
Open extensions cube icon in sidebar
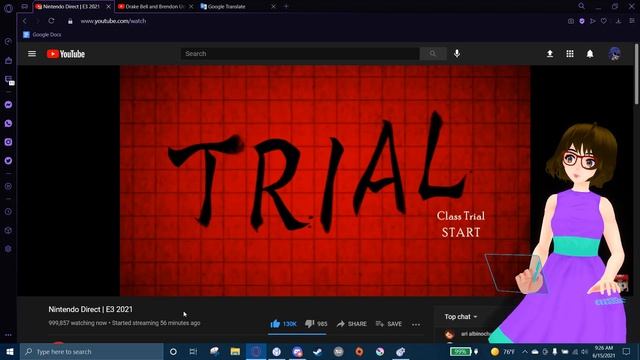pos(8,230)
